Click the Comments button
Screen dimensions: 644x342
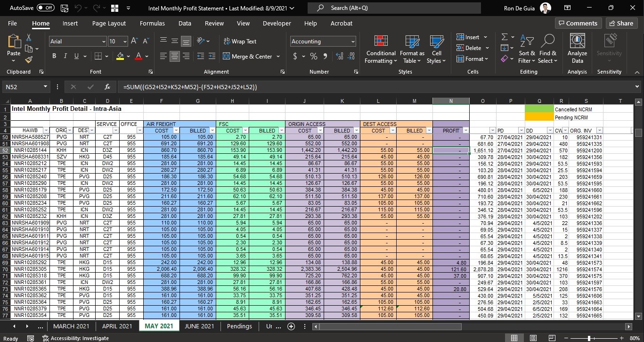pyautogui.click(x=578, y=23)
